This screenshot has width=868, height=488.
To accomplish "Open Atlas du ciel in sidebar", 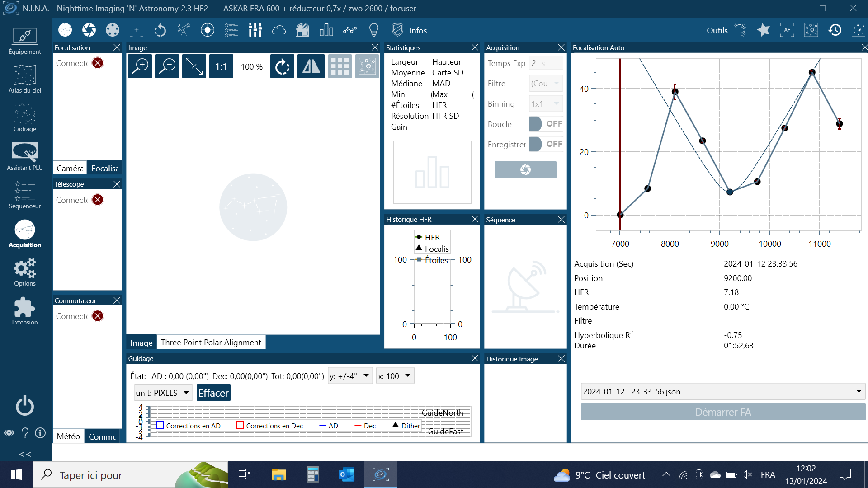I will click(24, 79).
